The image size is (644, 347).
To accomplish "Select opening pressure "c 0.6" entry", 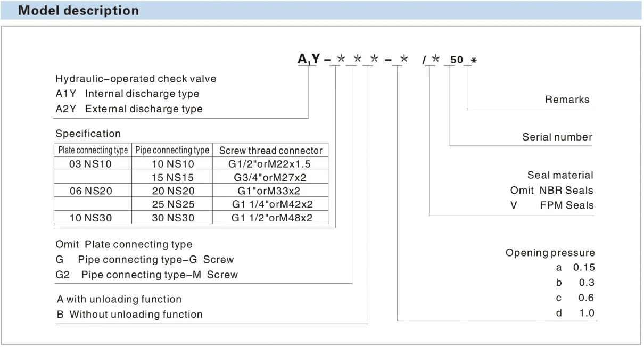I will click(575, 298).
